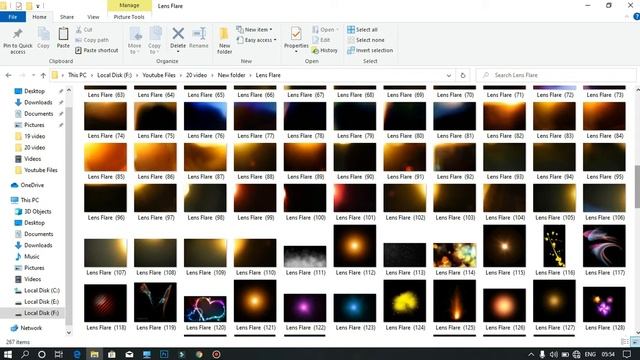Click the Copy ribbon icon

click(43, 34)
